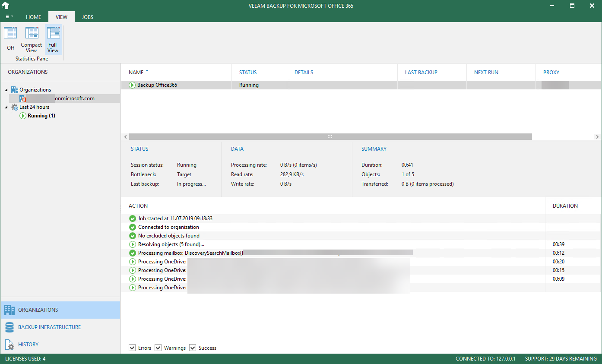Open the ORGANIZATIONS navigation section
Viewport: 602px width, 364px height.
[x=60, y=310]
